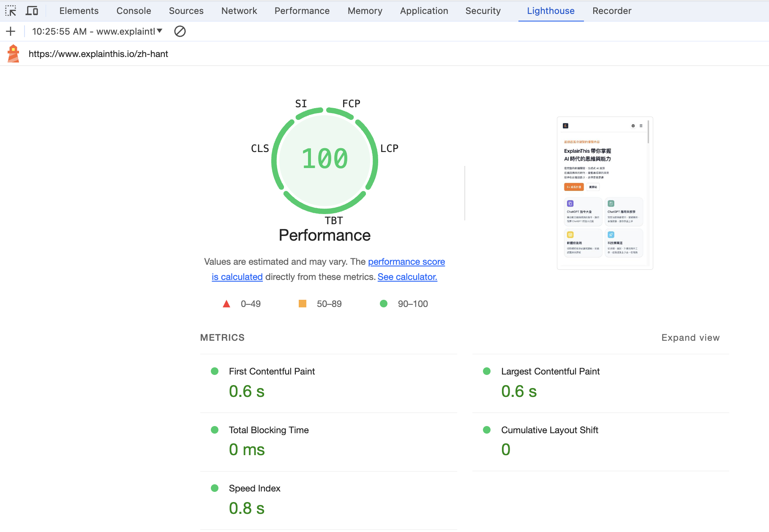Screen dimensions: 769x532
Task: Click the clear all reports icon
Action: coord(180,31)
